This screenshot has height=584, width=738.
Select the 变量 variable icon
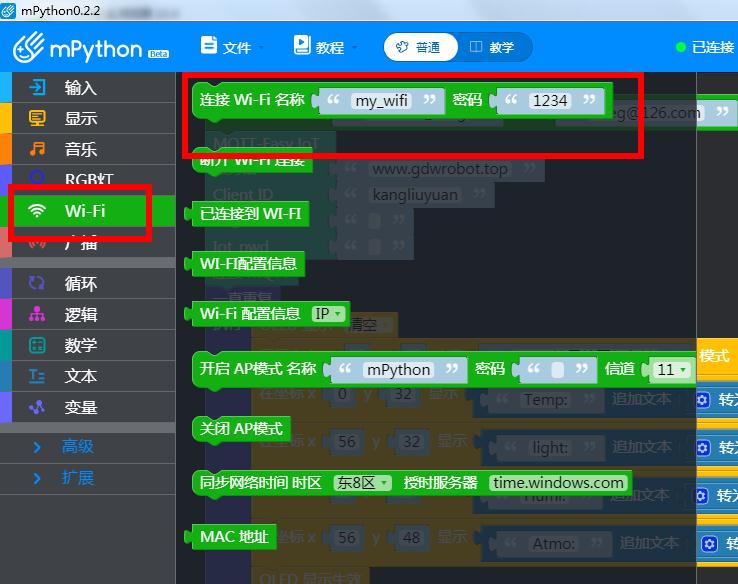pyautogui.click(x=37, y=407)
